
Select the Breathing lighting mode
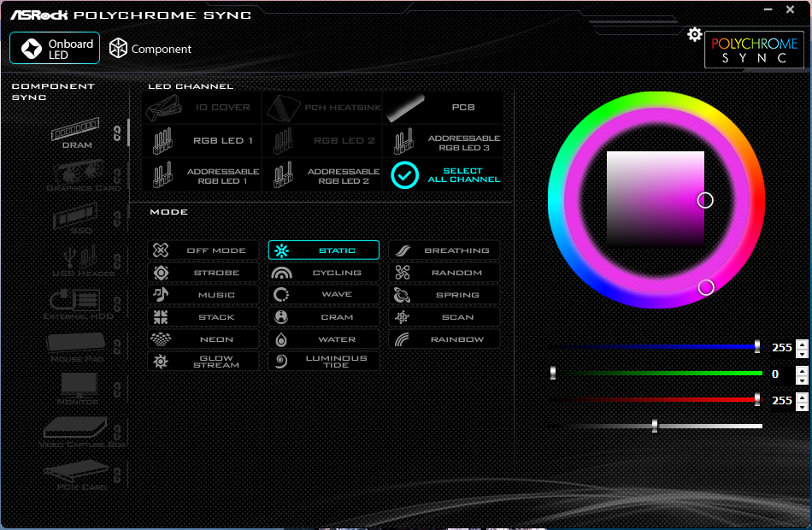(x=444, y=250)
